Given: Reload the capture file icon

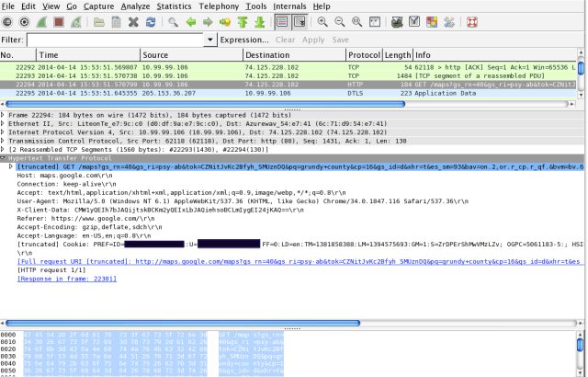Looking at the screenshot, I should pos(151,22).
